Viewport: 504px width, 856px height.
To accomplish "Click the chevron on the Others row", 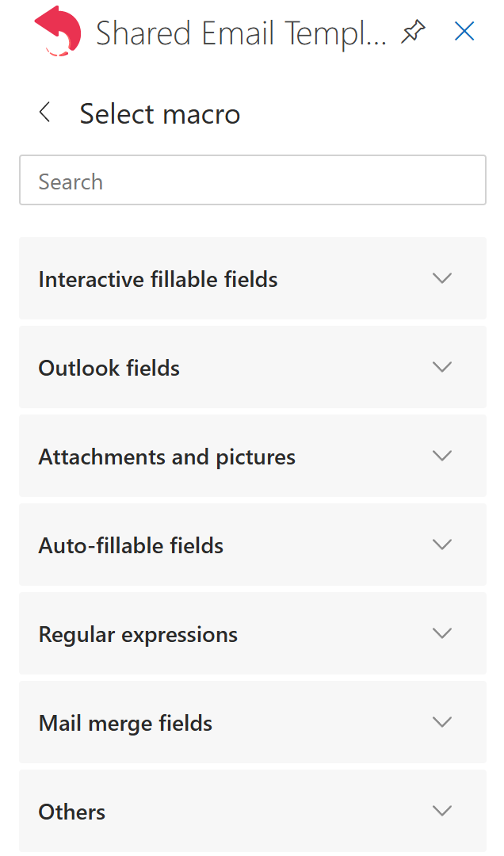I will pos(441,811).
